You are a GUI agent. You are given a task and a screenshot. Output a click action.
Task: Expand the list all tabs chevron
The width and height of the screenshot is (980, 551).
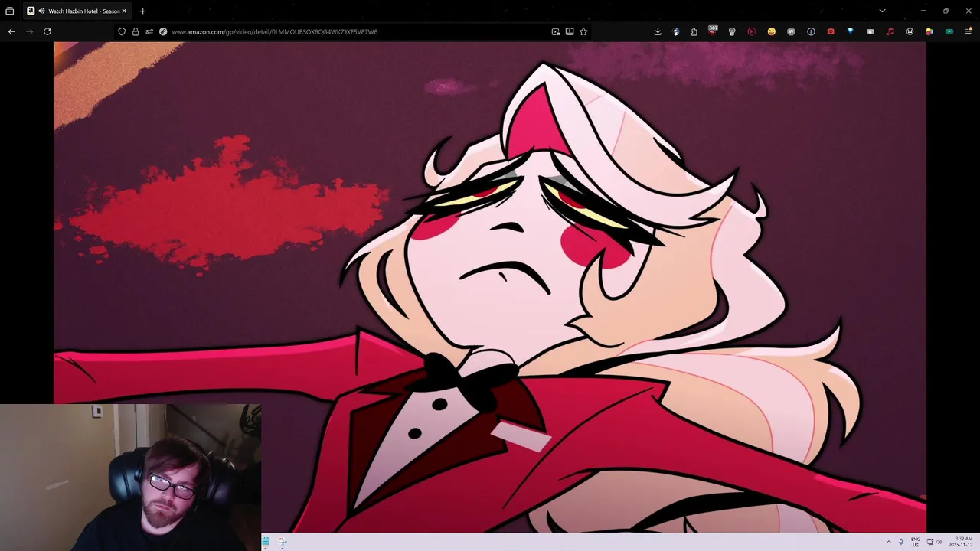882,11
